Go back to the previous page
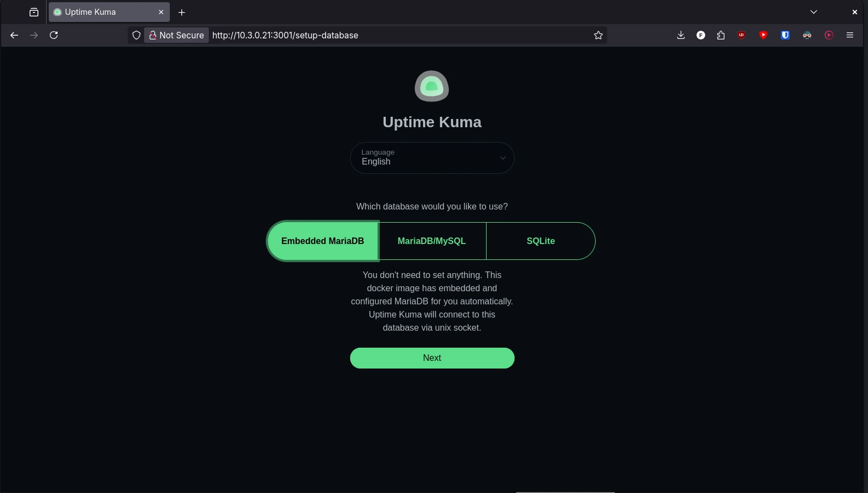868x493 pixels. pos(14,35)
